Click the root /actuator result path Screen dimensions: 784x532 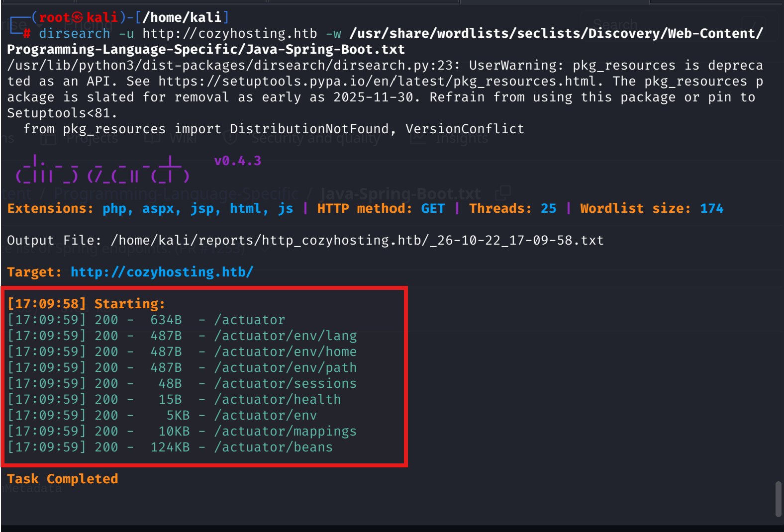249,320
